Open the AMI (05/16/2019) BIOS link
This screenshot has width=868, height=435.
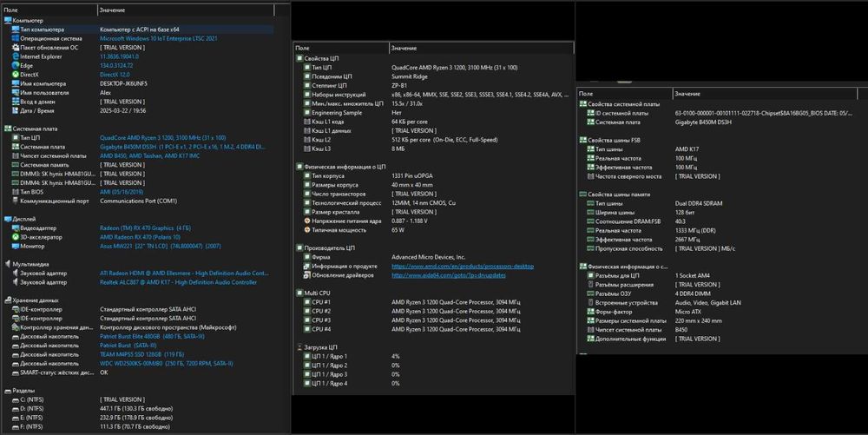pyautogui.click(x=122, y=192)
